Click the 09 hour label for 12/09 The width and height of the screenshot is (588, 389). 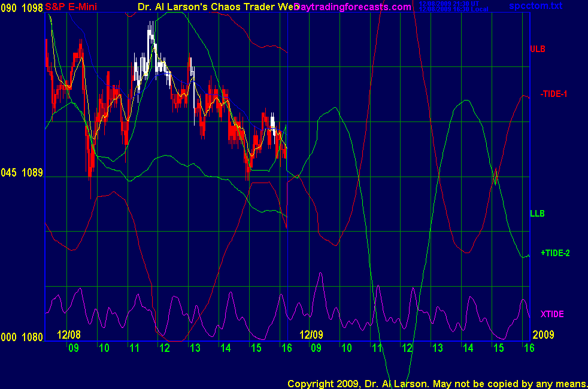pos(316,348)
